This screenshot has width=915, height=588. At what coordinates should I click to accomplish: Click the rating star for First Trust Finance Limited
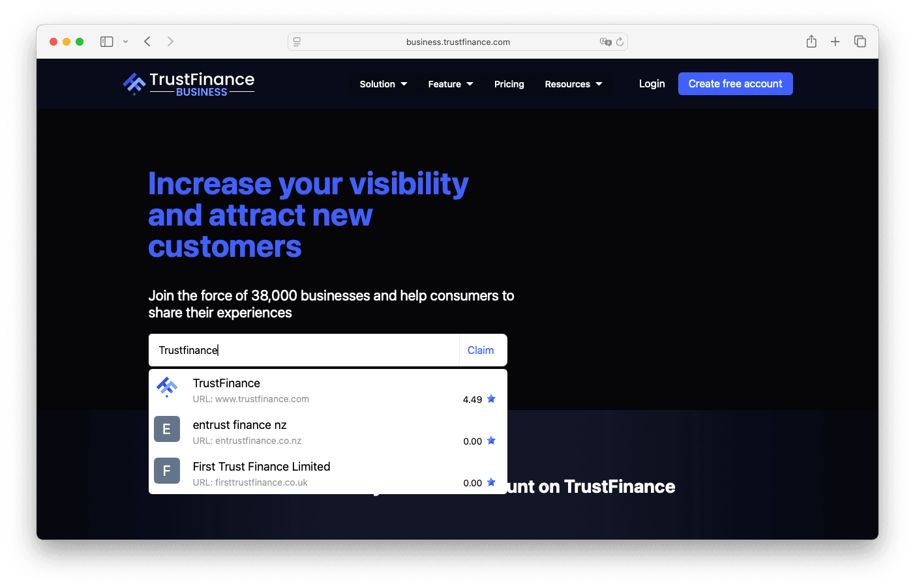coord(492,482)
